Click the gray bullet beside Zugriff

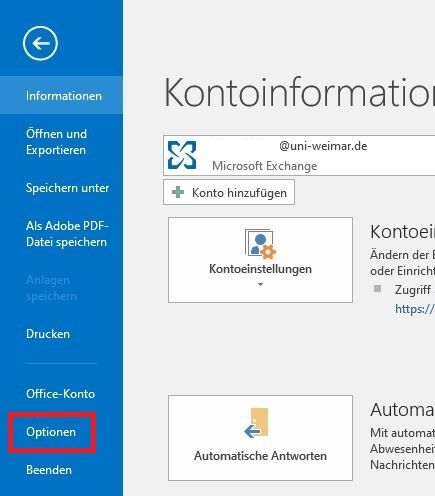377,288
